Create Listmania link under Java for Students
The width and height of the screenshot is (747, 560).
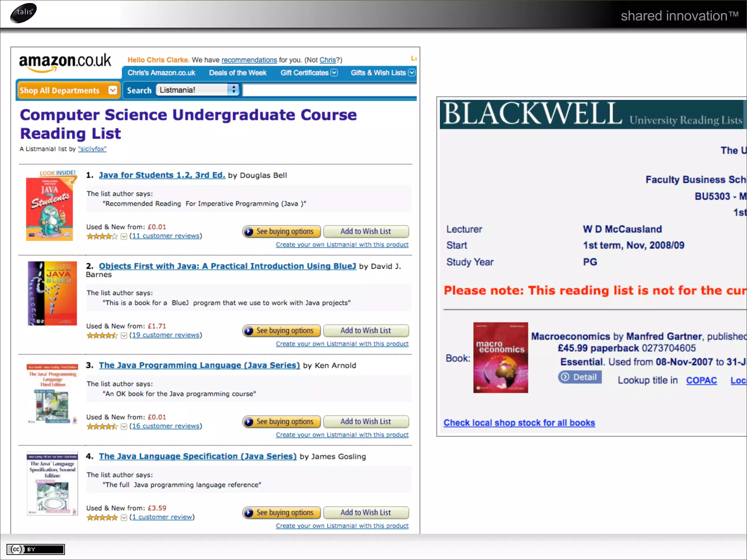pyautogui.click(x=342, y=245)
